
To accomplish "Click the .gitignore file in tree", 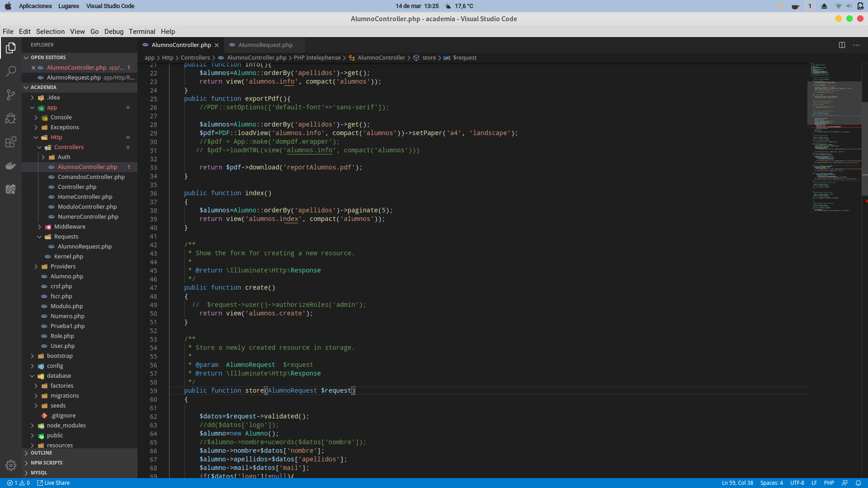I will (x=63, y=416).
